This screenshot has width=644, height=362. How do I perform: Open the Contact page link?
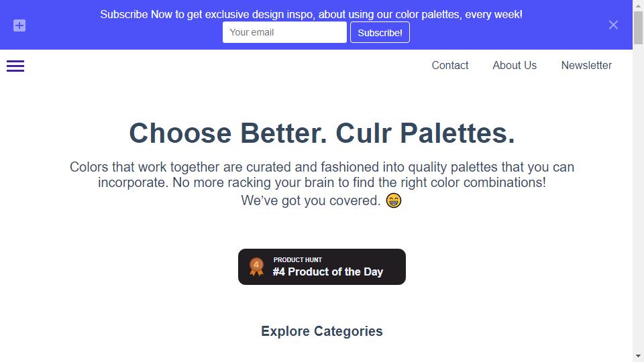[x=449, y=65]
